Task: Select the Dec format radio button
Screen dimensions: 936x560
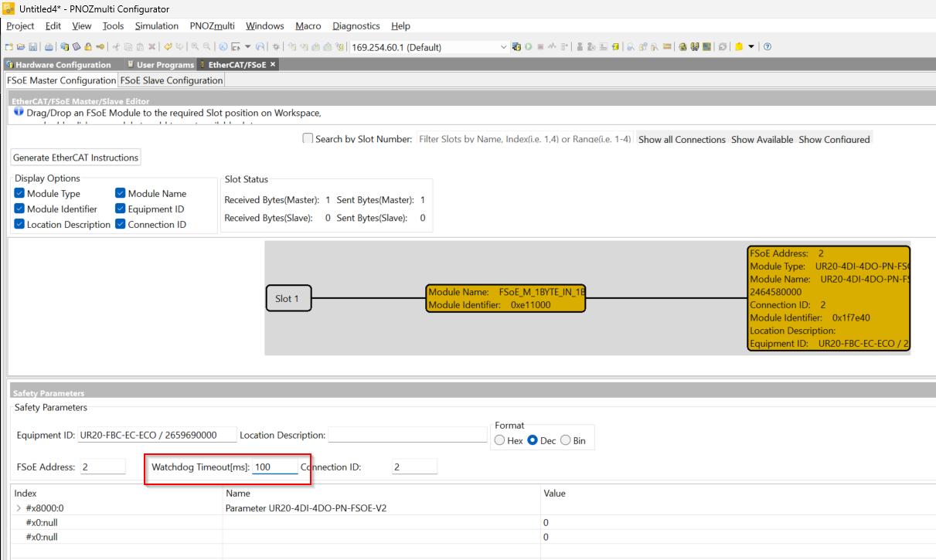Action: point(533,440)
